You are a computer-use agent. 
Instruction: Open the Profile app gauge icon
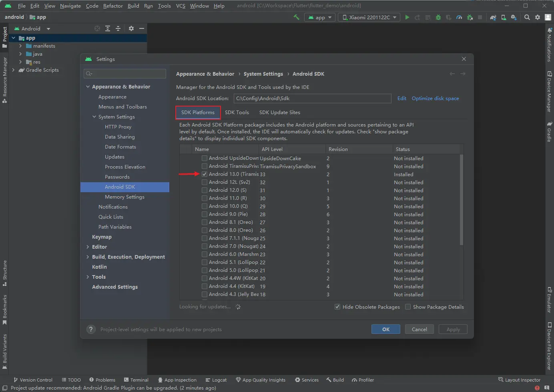pyautogui.click(x=459, y=17)
